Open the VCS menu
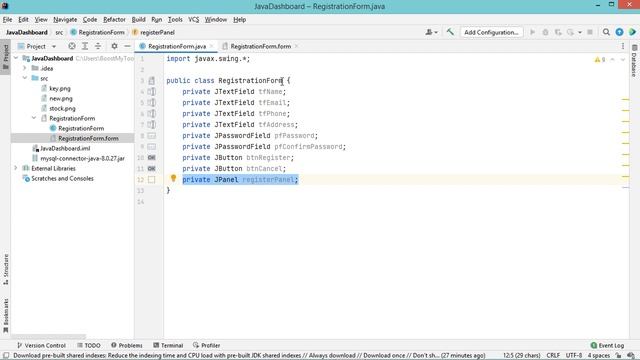Image resolution: width=640 pixels, height=360 pixels. (193, 19)
